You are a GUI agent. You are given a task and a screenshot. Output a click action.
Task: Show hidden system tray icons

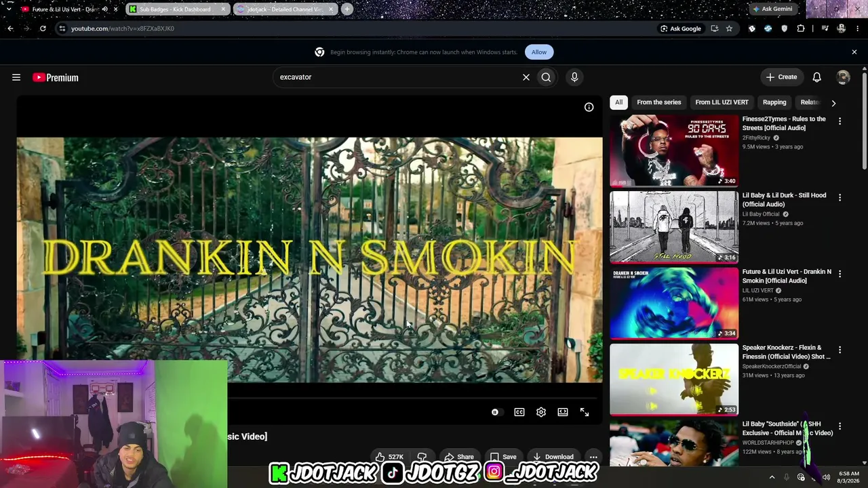click(772, 477)
